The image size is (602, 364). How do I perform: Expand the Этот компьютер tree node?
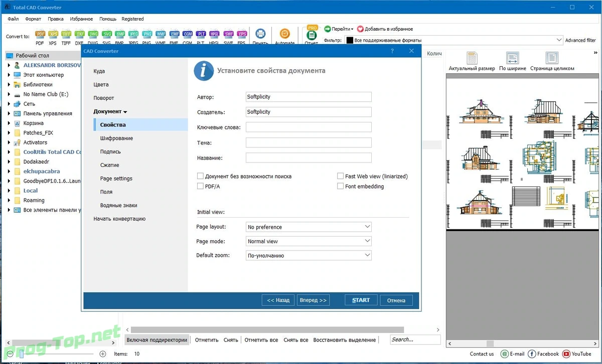[9, 75]
